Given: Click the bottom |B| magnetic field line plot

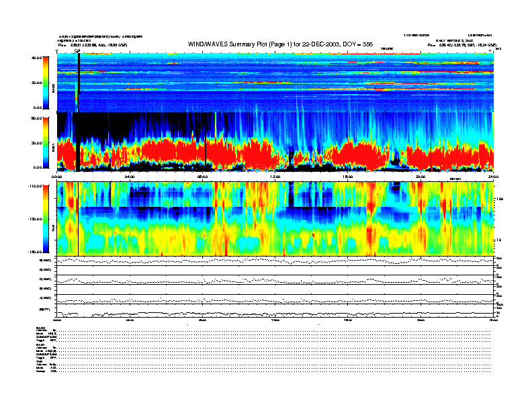Looking at the screenshot, I should coord(275,310).
